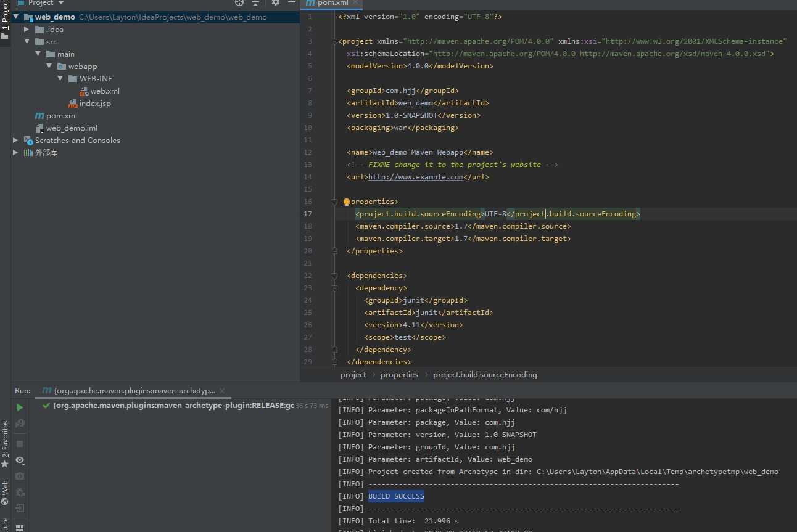Expand Scratches and Consoles node
The width and height of the screenshot is (797, 532).
(16, 141)
